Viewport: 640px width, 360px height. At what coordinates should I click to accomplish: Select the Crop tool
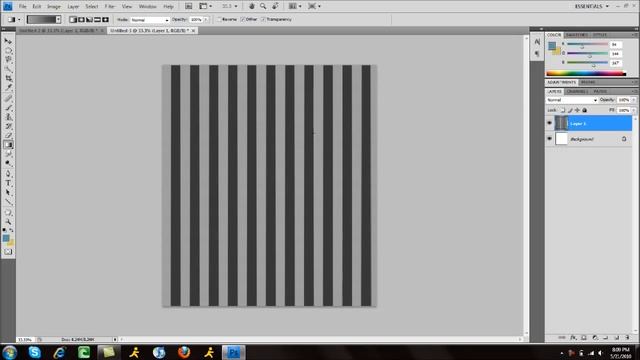pos(8,78)
